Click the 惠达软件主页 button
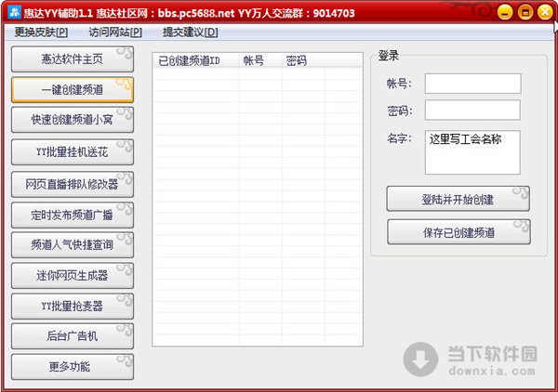Image resolution: width=558 pixels, height=392 pixels. (73, 59)
